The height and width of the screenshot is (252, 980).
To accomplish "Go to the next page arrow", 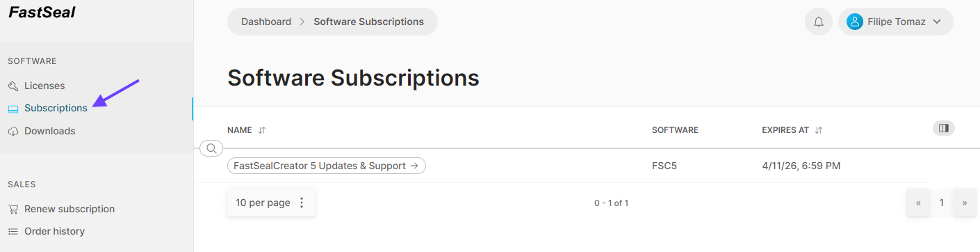I will coord(965,203).
